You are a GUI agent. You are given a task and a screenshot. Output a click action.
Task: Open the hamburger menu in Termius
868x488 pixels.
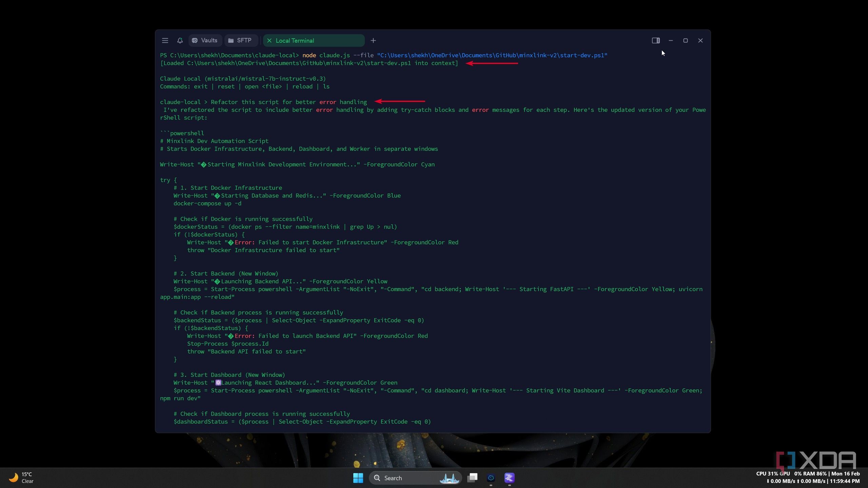(165, 41)
